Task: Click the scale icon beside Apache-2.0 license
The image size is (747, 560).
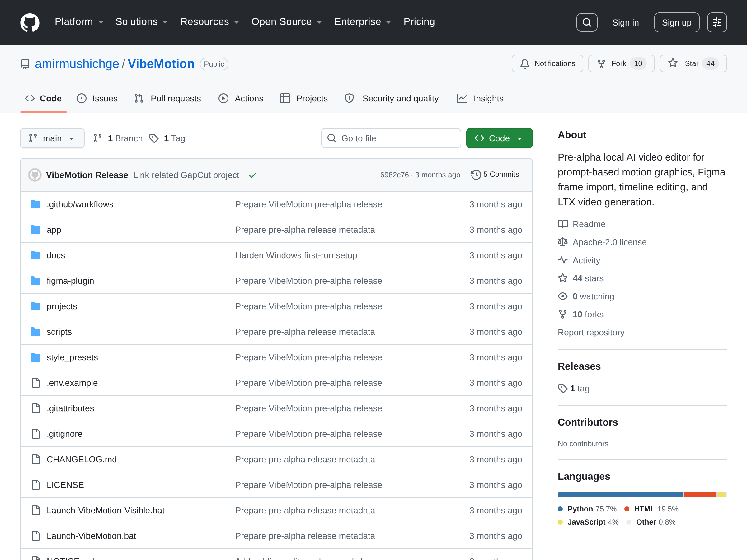Action: tap(563, 242)
